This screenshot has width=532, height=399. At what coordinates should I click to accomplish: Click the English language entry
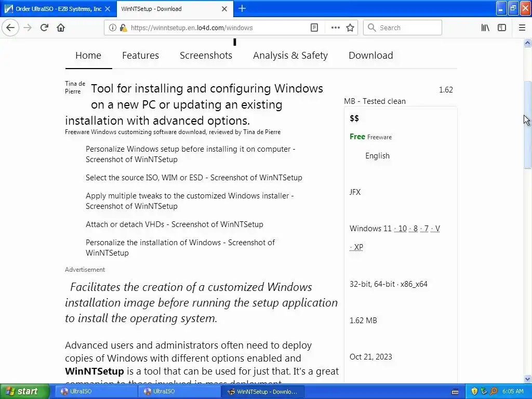pyautogui.click(x=377, y=156)
